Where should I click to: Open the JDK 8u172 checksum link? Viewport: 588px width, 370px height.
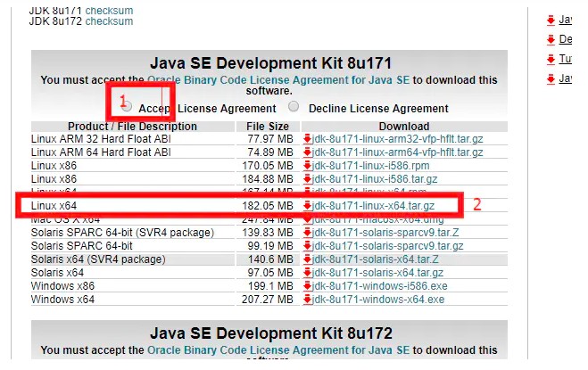point(109,21)
